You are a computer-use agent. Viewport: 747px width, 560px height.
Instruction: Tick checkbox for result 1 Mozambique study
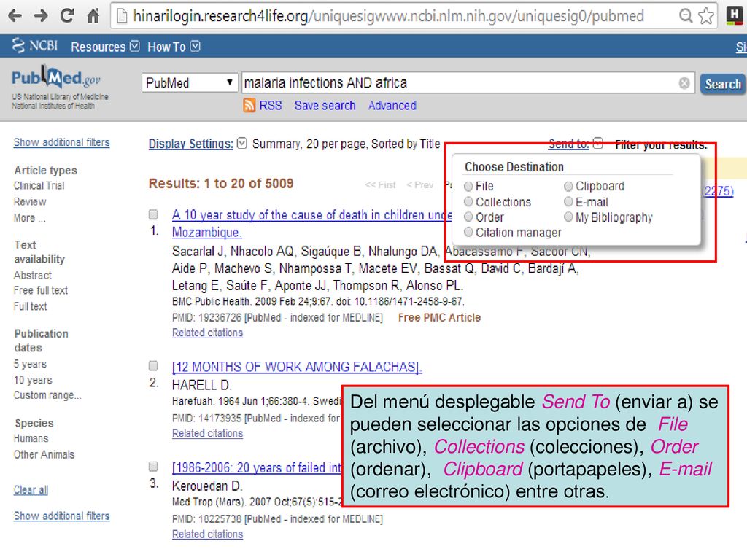[153, 214]
